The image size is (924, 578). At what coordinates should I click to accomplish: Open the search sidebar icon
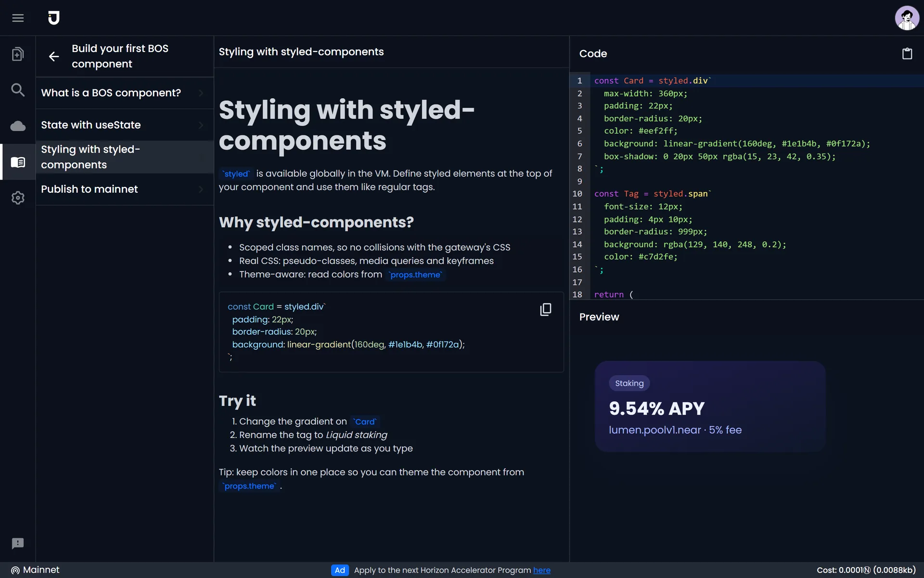[x=18, y=90]
